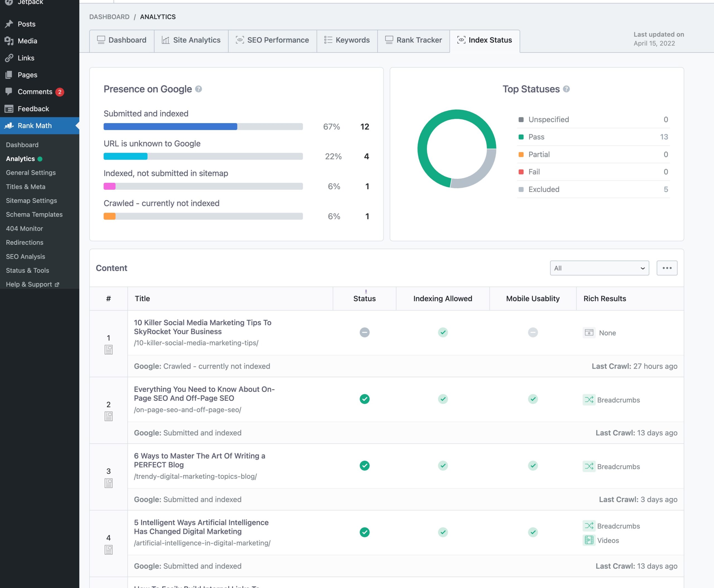This screenshot has height=588, width=714.
Task: Click 'Last Crawl: 27 hours ago' text
Action: tap(634, 366)
